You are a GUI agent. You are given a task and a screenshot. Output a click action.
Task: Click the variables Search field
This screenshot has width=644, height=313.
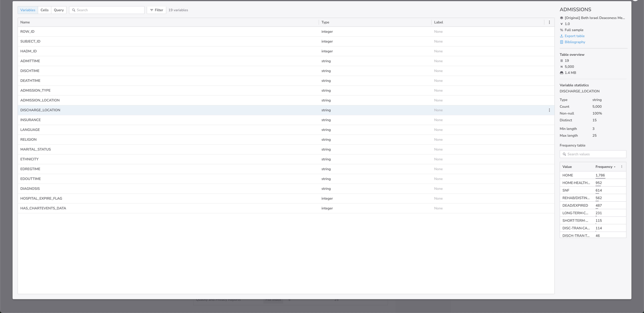click(x=109, y=10)
